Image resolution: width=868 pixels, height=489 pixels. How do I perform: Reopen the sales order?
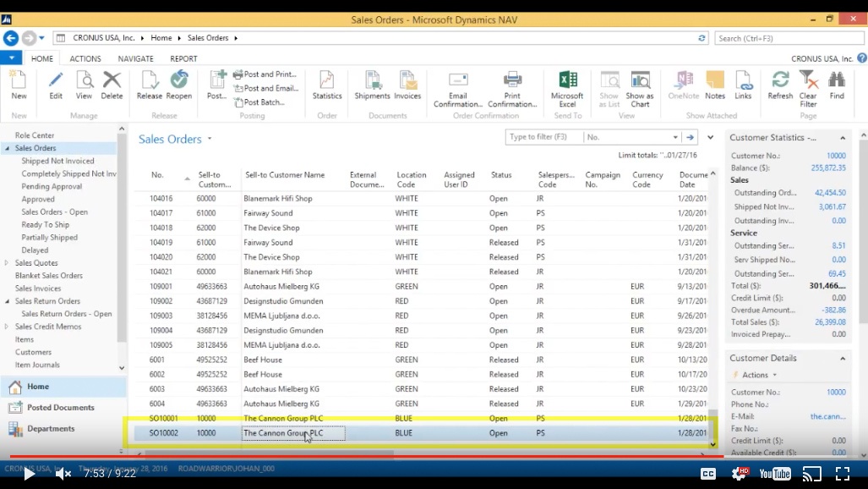click(x=179, y=85)
